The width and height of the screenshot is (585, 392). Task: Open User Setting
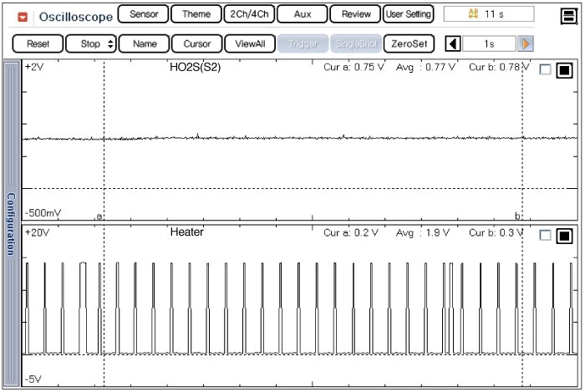[x=409, y=14]
